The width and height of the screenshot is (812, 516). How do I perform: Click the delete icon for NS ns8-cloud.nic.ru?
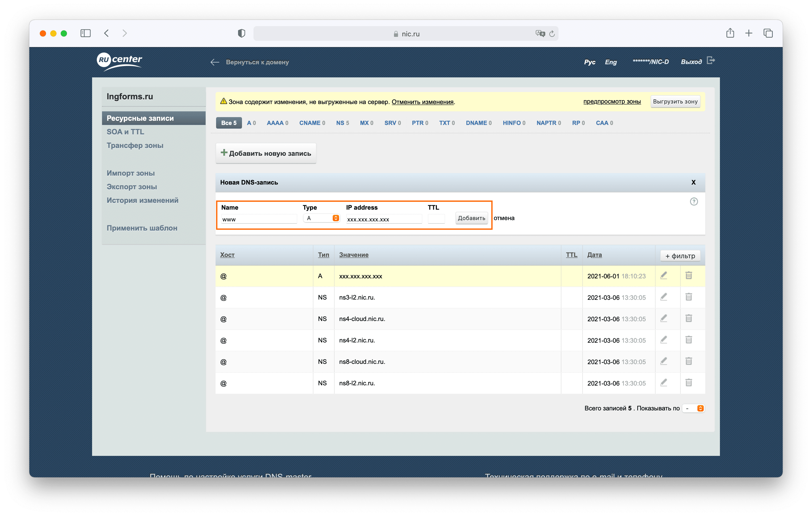coord(688,361)
